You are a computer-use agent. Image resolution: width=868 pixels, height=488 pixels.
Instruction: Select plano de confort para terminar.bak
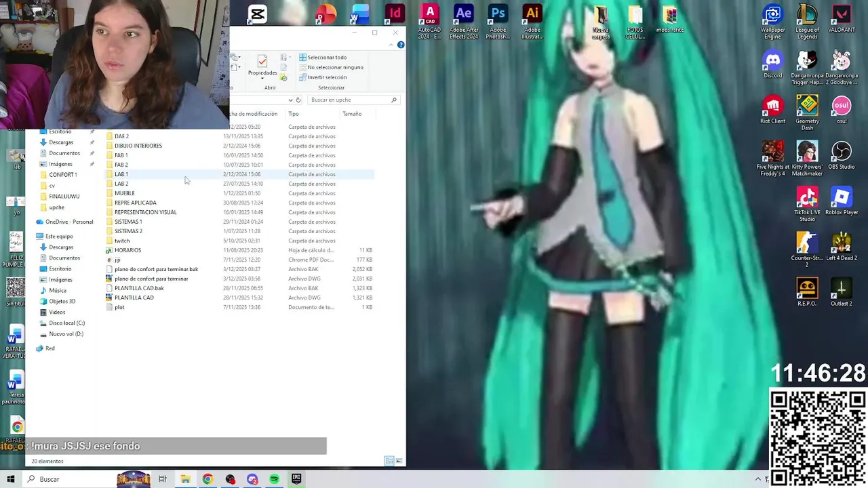click(x=239, y=269)
